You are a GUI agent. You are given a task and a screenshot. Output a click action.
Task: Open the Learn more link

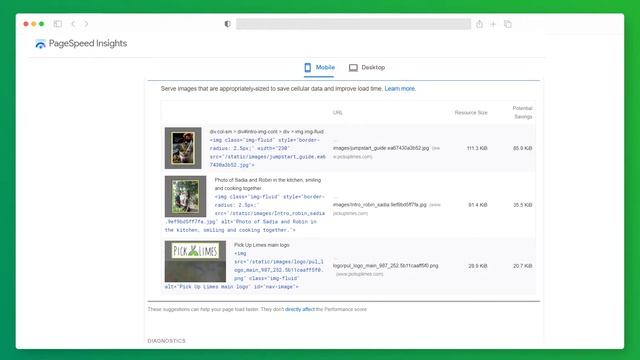pyautogui.click(x=400, y=89)
